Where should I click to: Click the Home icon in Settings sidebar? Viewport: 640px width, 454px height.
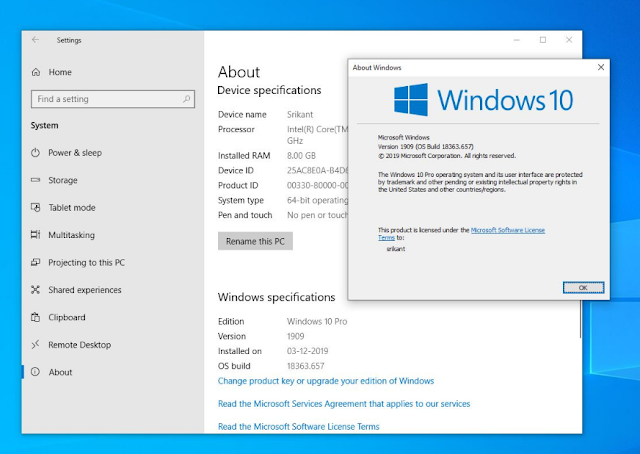tap(36, 72)
